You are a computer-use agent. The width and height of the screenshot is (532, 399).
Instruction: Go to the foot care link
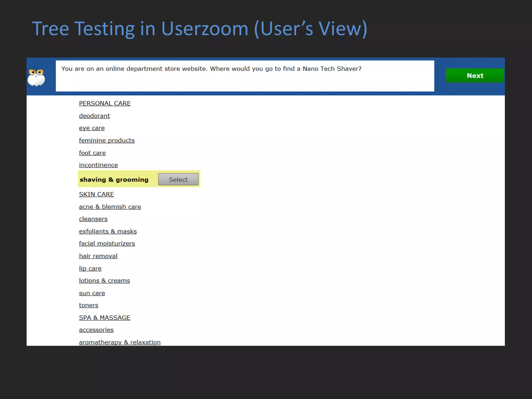(92, 153)
